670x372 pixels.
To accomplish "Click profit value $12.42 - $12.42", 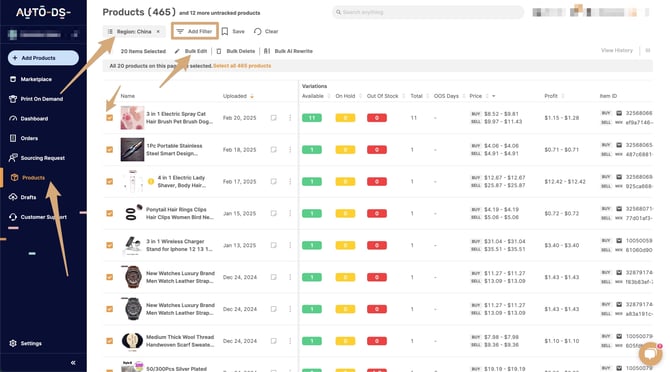I will pyautogui.click(x=565, y=182).
